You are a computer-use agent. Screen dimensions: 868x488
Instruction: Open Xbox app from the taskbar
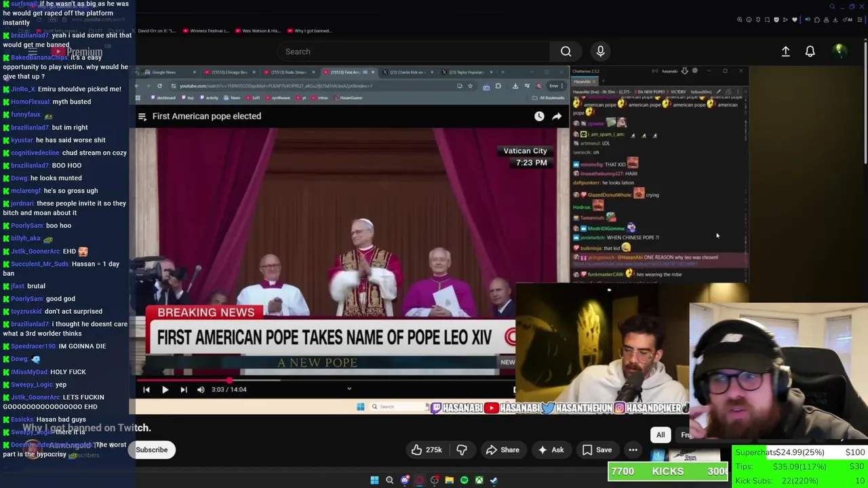[479, 481]
